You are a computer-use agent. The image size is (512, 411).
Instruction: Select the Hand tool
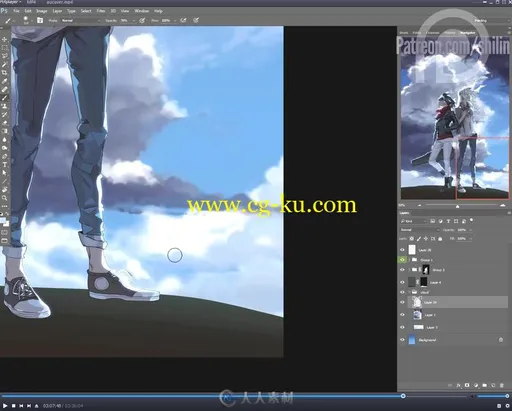click(x=5, y=189)
